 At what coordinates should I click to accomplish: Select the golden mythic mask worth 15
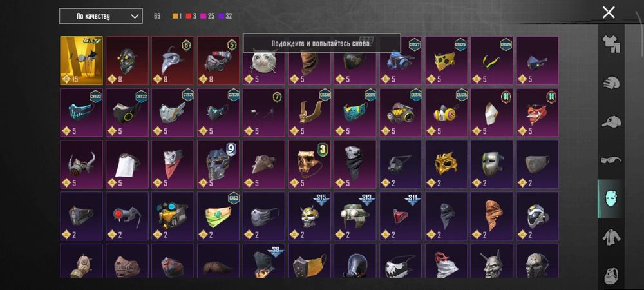tap(81, 61)
